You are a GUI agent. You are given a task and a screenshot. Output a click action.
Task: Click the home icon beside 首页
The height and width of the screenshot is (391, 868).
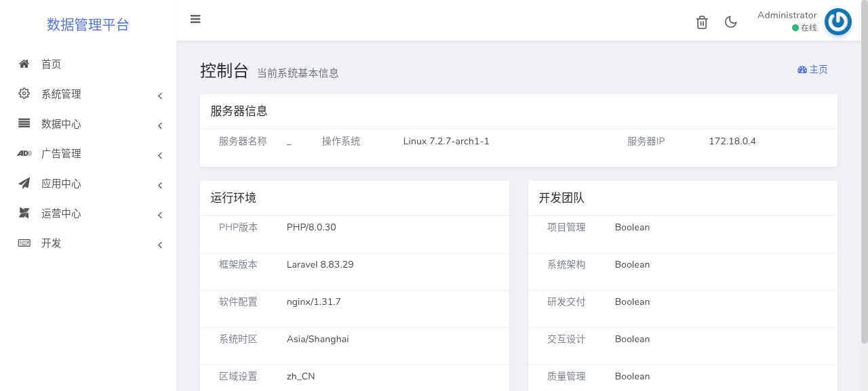24,64
